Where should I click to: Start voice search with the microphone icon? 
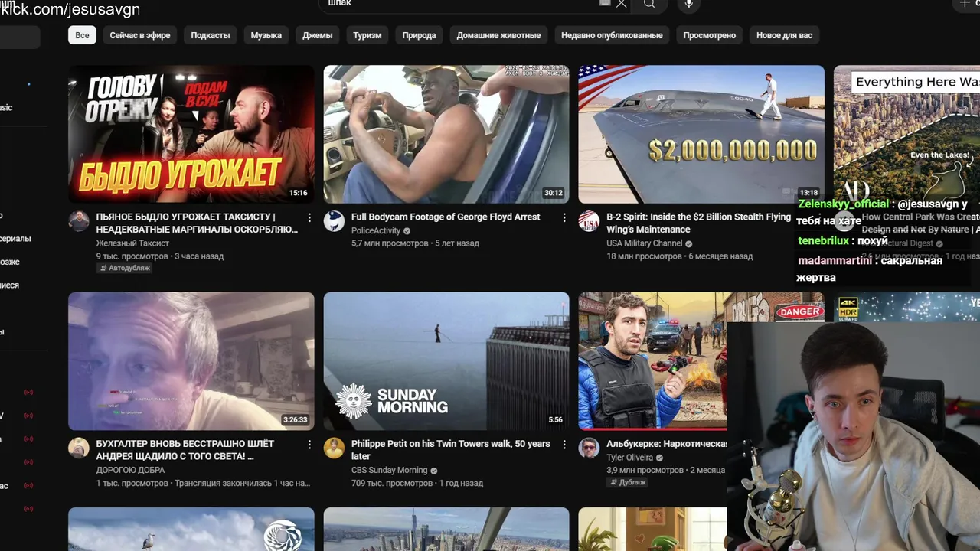(689, 4)
